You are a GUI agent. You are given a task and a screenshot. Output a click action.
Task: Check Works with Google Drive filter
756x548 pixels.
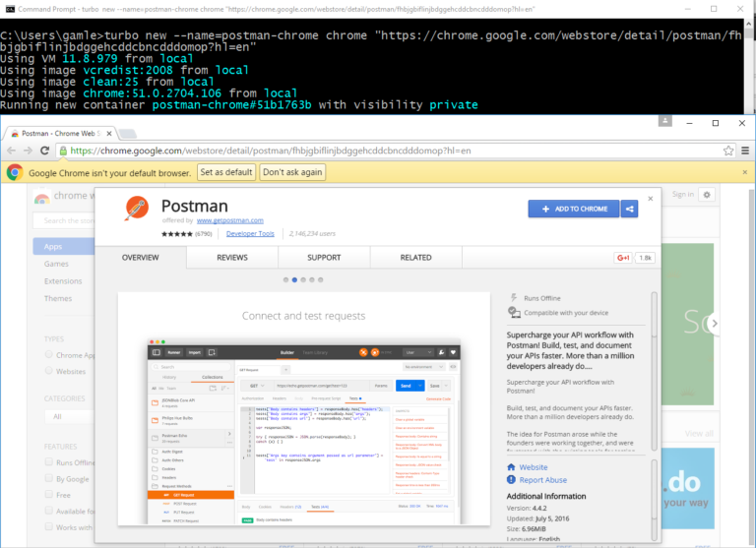[x=48, y=526]
